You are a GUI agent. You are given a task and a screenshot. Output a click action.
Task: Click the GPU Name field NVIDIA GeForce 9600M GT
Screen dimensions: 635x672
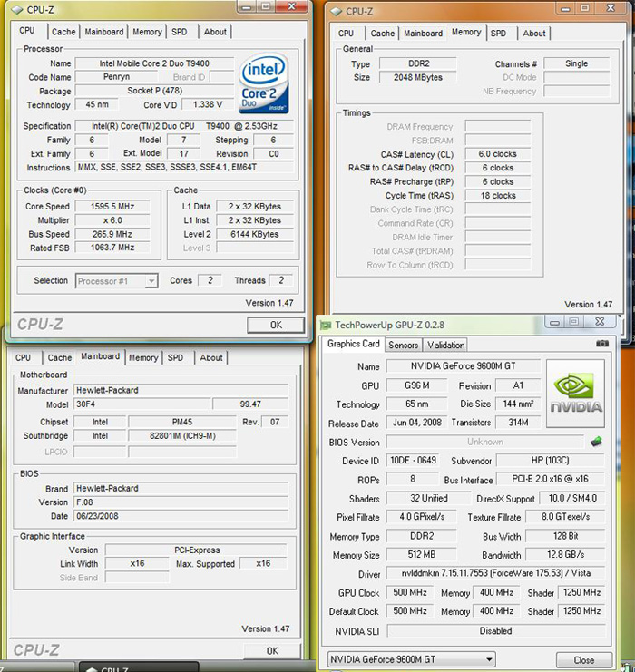(463, 366)
